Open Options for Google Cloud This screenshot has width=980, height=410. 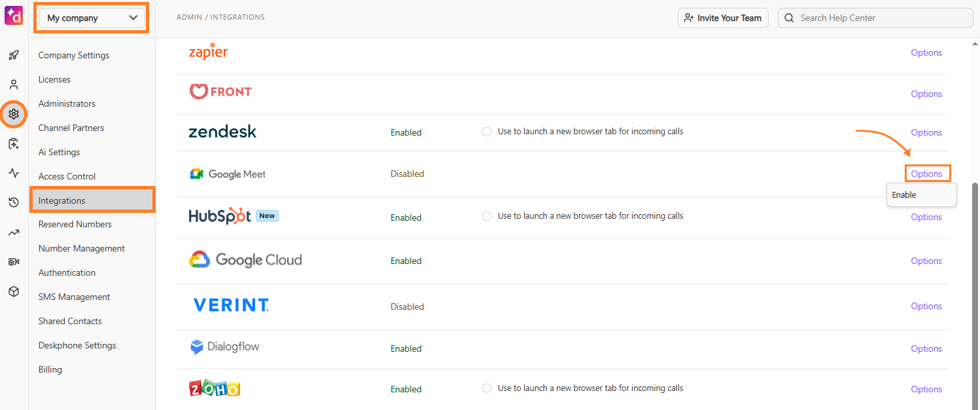tap(926, 261)
